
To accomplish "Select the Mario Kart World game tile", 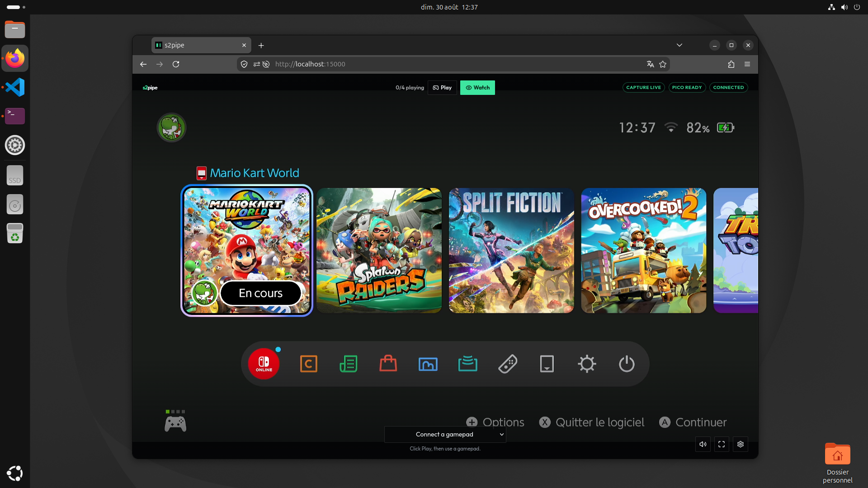I will tap(247, 251).
